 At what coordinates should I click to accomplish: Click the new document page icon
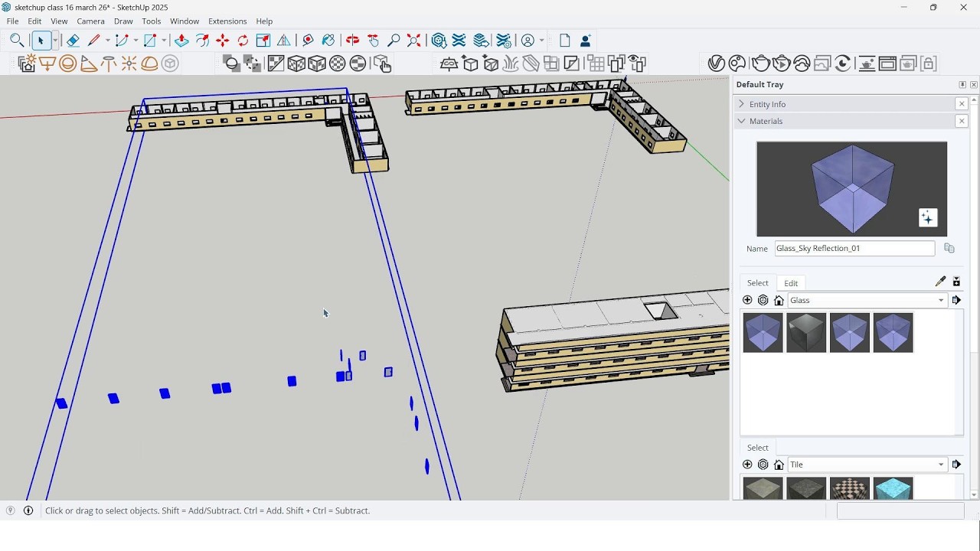[x=565, y=41]
